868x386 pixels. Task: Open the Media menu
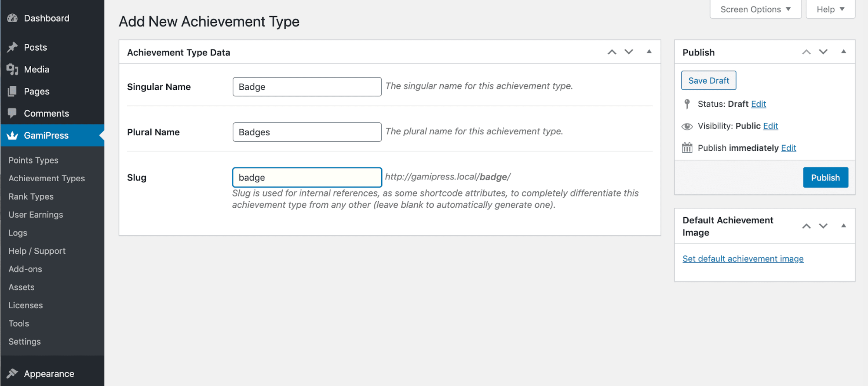coord(52,69)
